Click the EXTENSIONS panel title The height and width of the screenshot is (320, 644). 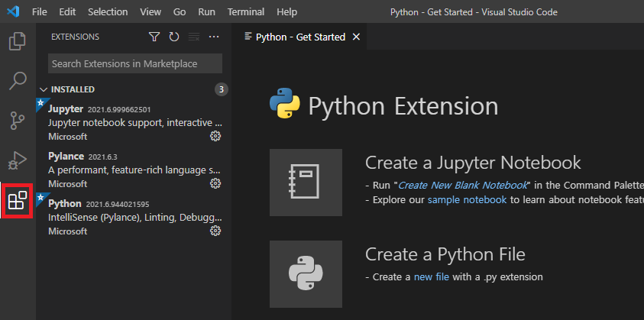point(75,37)
